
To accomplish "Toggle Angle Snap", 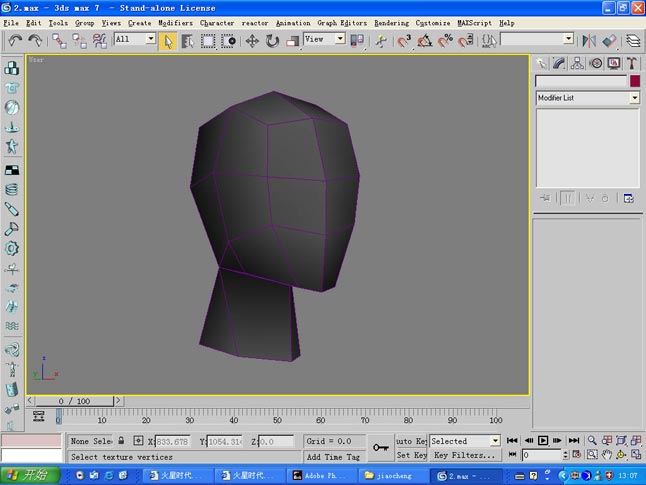I will click(425, 41).
